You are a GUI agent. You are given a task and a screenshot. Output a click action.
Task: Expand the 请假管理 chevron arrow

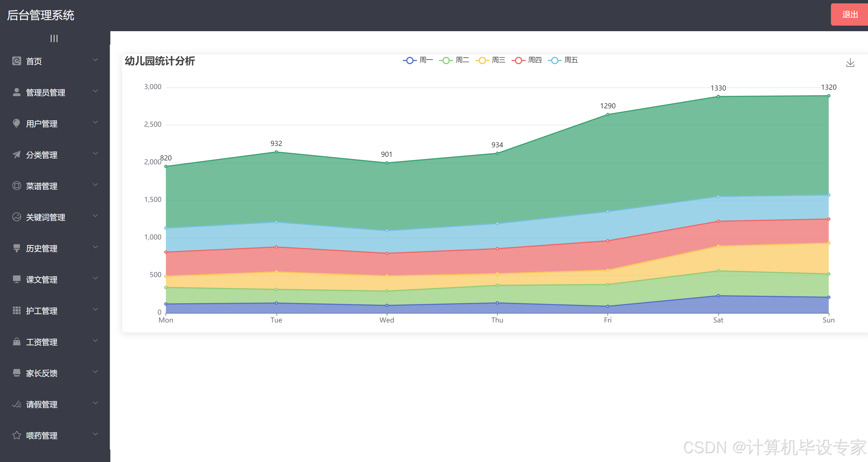click(95, 403)
